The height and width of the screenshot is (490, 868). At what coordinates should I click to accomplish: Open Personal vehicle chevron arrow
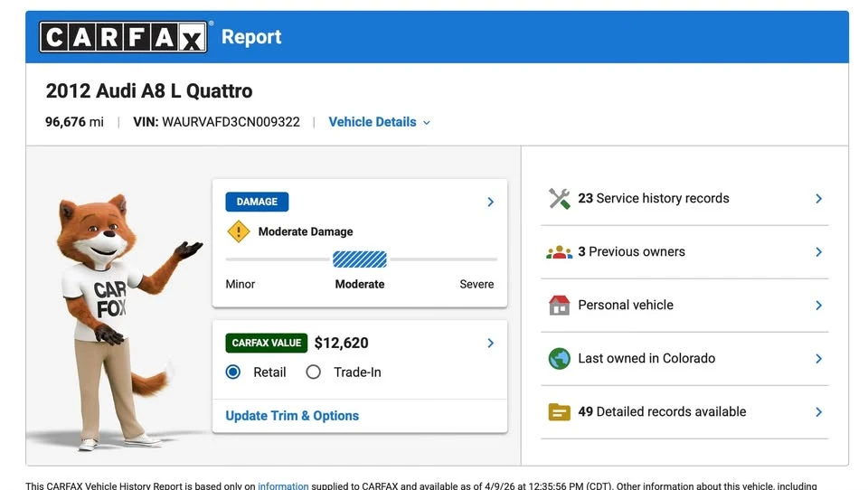[x=819, y=305]
